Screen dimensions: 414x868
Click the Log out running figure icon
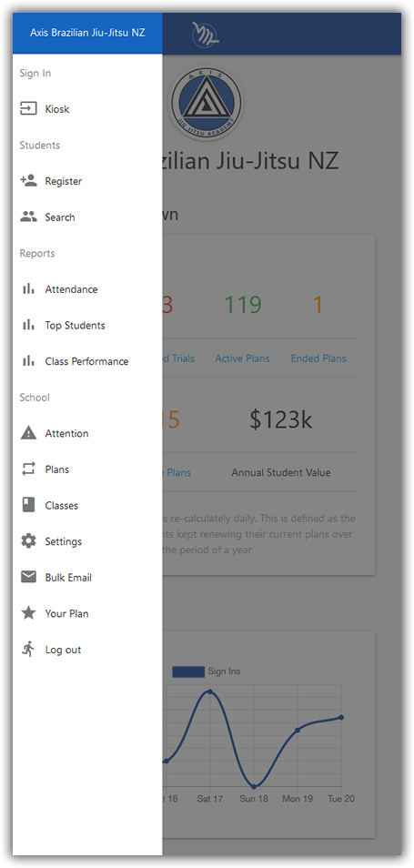pyautogui.click(x=28, y=649)
